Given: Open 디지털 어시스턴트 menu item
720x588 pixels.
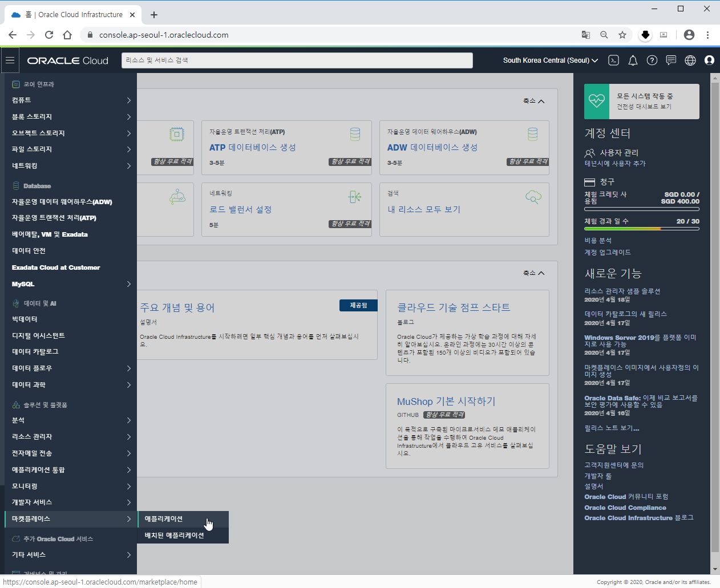Looking at the screenshot, I should point(38,336).
